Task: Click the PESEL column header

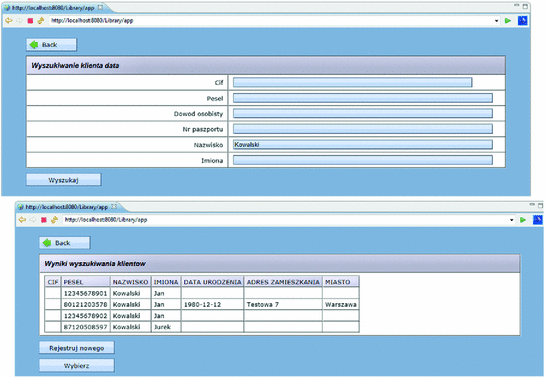Action: [86, 282]
